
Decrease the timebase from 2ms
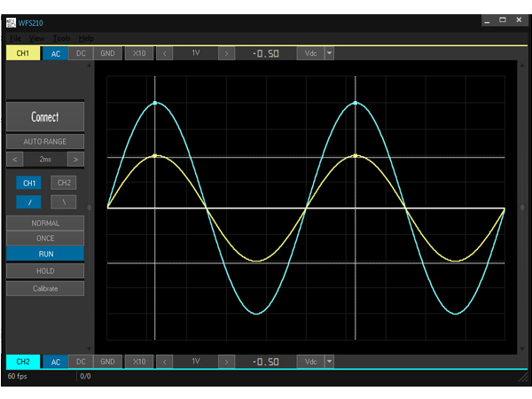pyautogui.click(x=15, y=159)
